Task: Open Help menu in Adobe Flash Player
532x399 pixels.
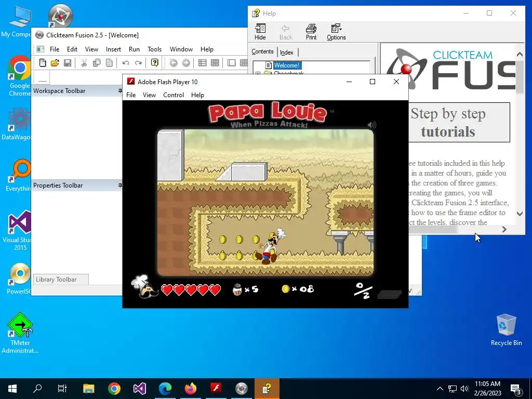Action: [197, 95]
